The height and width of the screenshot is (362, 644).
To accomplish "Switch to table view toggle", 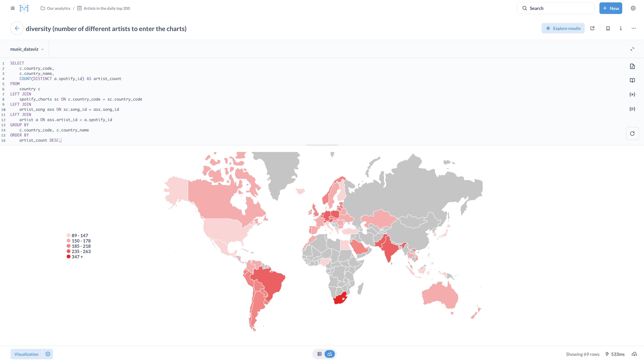I will tap(319, 354).
